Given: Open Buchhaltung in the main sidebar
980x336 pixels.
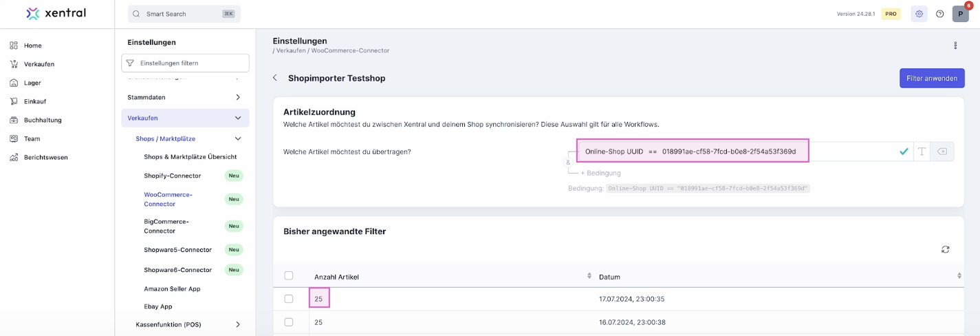Looking at the screenshot, I should coord(42,120).
